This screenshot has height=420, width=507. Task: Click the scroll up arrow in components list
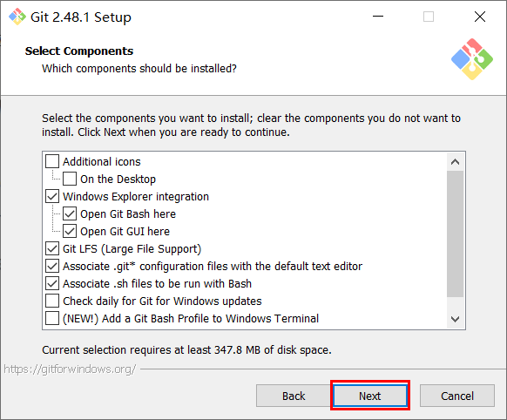click(455, 162)
